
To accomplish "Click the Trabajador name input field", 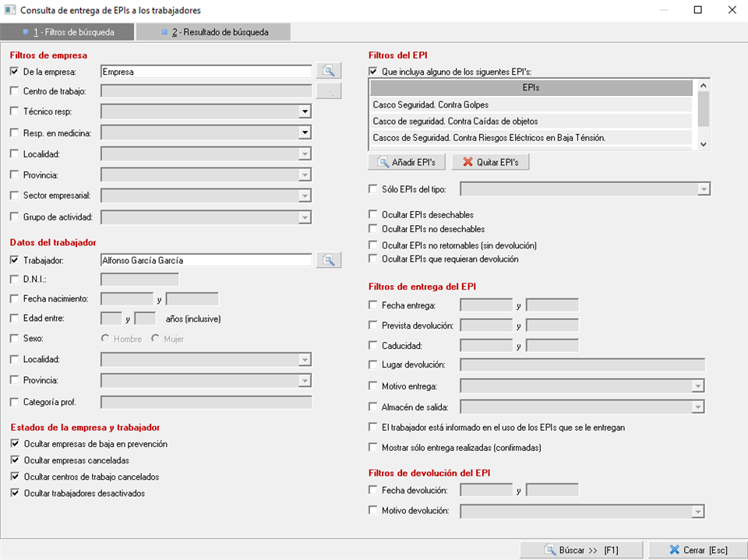I will (x=206, y=260).
